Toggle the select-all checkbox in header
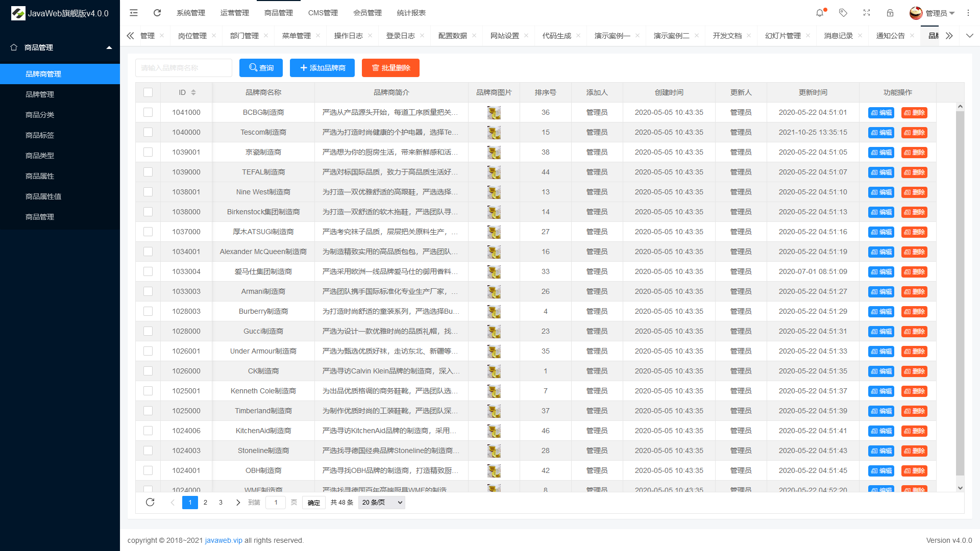The image size is (980, 551). (x=148, y=92)
